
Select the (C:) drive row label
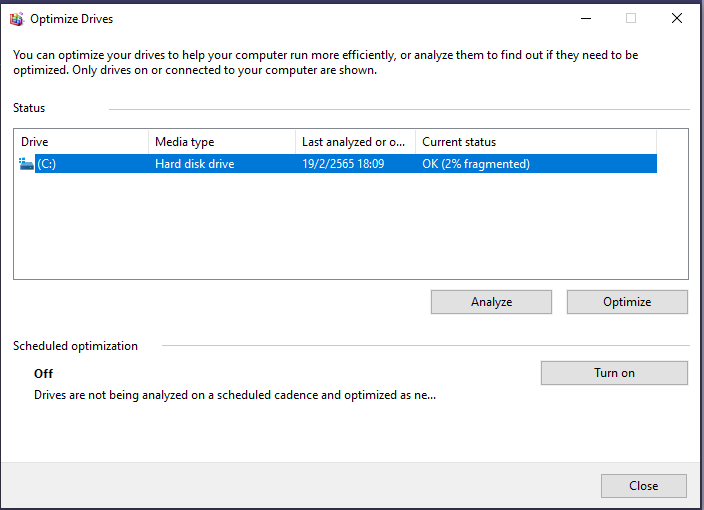coord(46,164)
